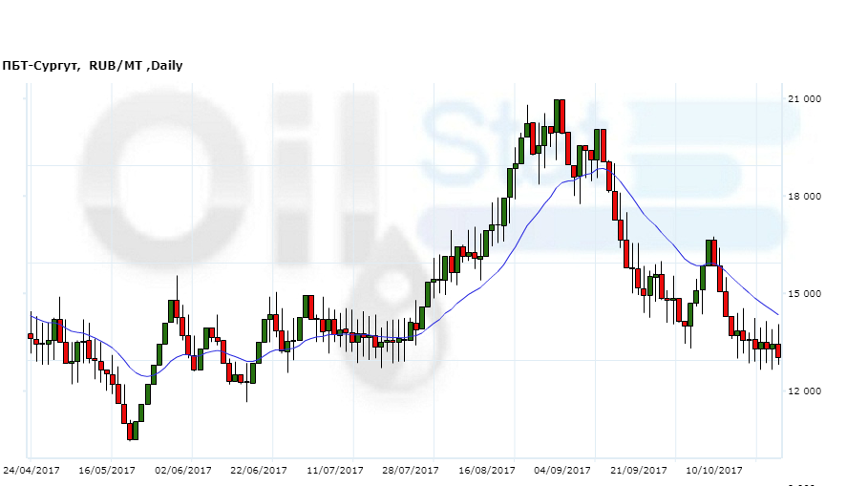This screenshot has width=868, height=486.
Task: Click the 04/09/2017 date axis label
Action: point(562,471)
